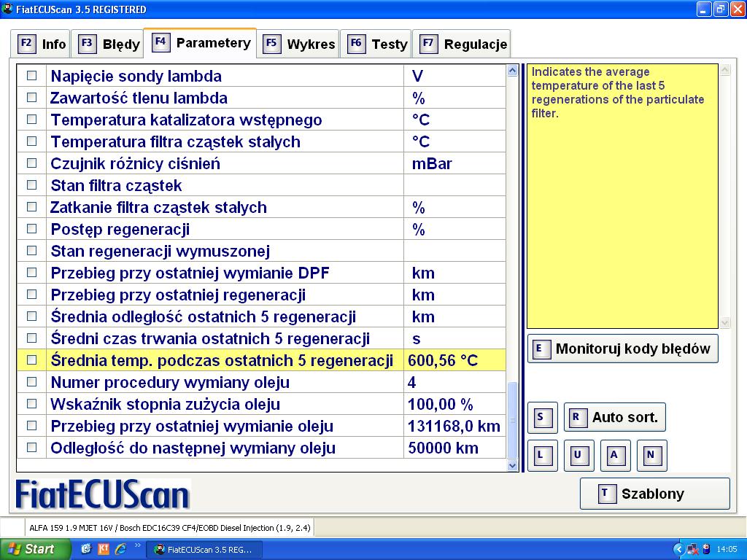Click the N button

[x=651, y=455]
